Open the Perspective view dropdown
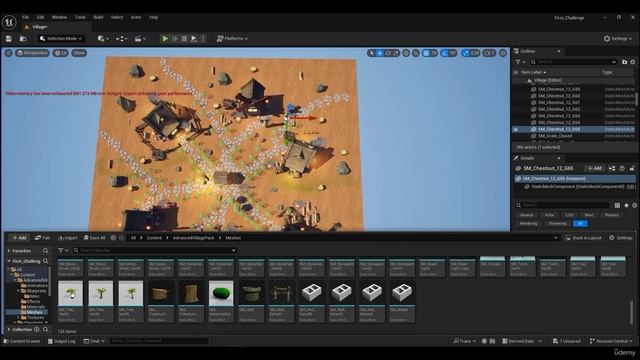Viewport: 640px width, 360px height. point(32,53)
